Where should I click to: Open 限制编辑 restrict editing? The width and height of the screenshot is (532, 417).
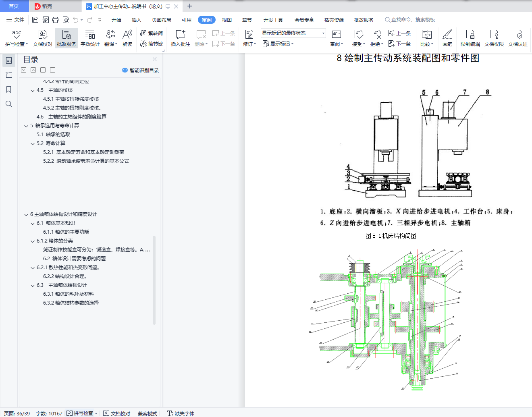point(470,38)
